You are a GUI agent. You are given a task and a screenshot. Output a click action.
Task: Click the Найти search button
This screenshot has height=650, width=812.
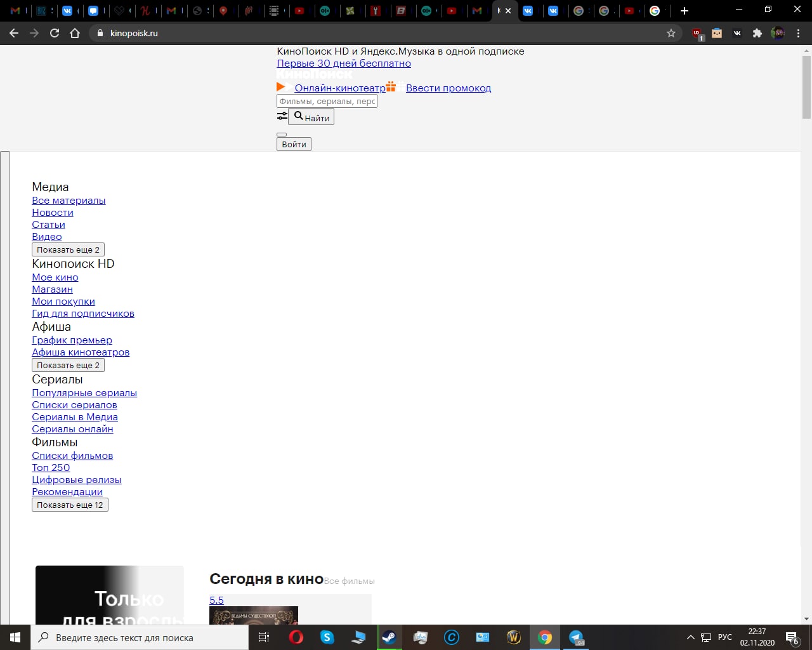click(x=311, y=117)
